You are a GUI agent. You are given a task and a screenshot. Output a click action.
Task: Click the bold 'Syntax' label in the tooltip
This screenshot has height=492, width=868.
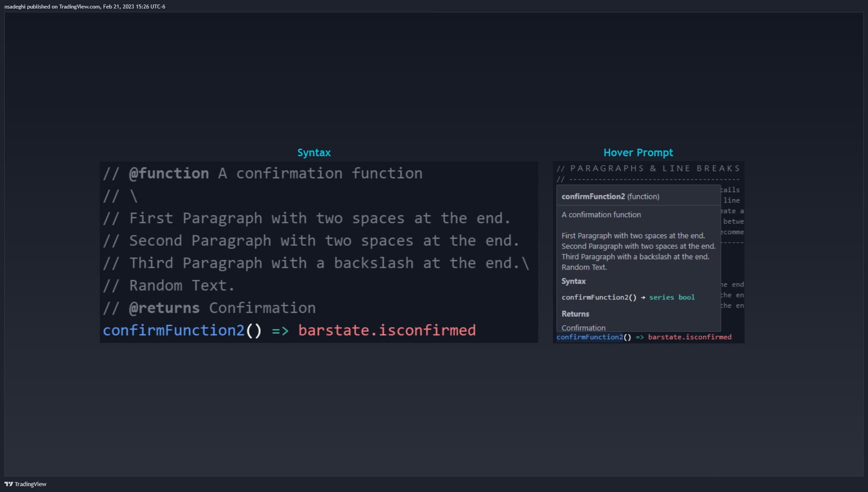(x=574, y=281)
